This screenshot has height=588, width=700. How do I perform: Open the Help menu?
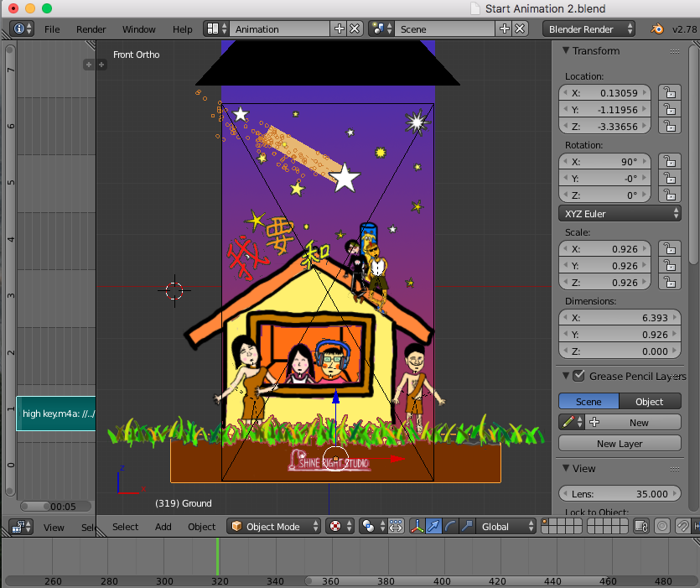[182, 29]
